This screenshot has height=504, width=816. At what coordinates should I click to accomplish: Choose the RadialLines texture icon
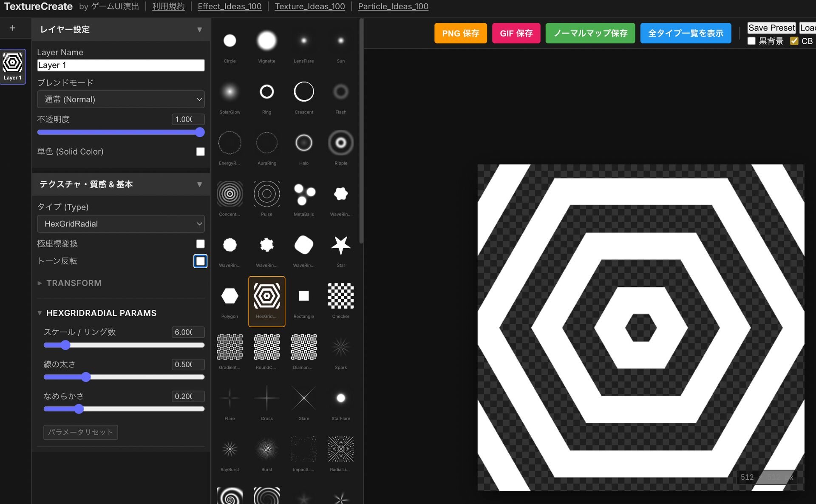point(340,449)
